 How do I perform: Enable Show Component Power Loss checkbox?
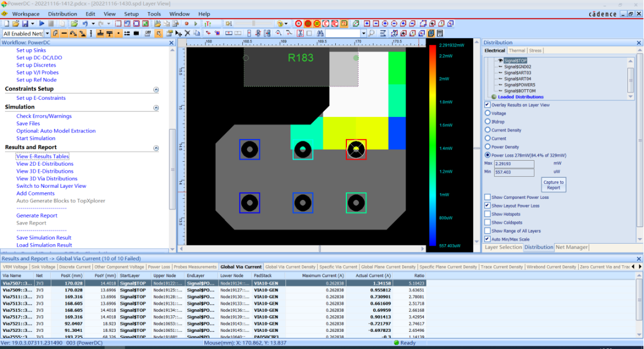(x=487, y=197)
